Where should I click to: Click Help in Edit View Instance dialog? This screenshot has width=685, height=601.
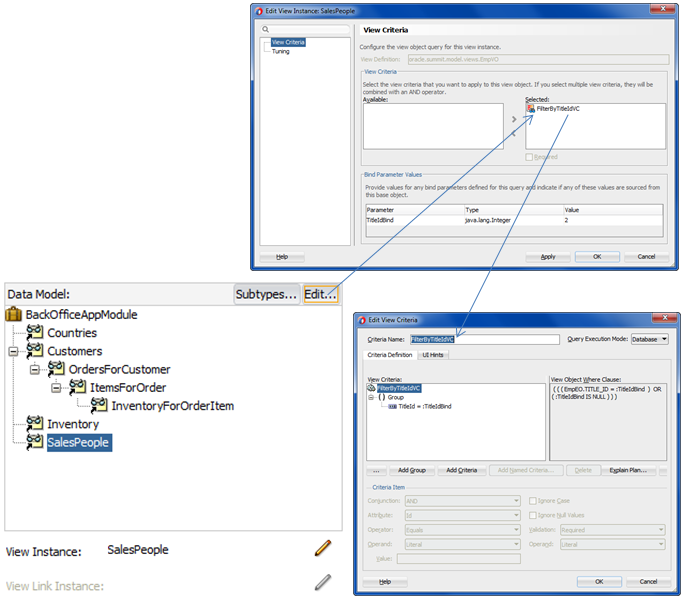pos(282,257)
